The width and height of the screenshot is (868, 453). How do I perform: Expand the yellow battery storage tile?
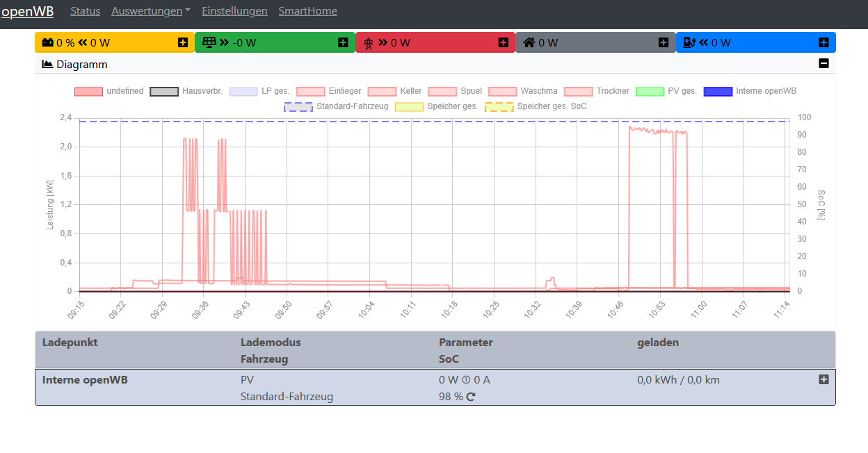tap(183, 42)
